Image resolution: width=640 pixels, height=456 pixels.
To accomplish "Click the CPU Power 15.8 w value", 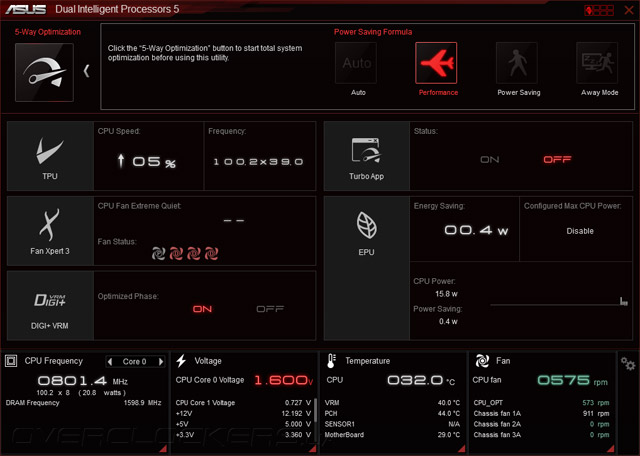I will (x=446, y=294).
